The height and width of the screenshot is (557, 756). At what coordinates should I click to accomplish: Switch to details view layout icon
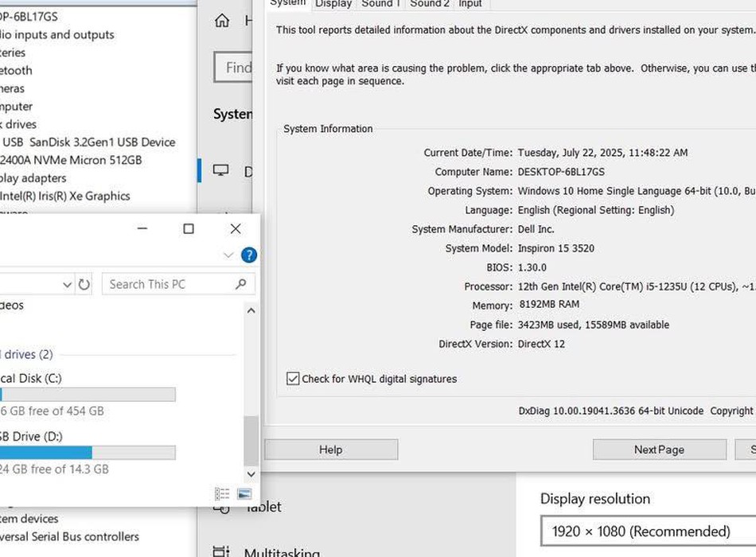pos(222,494)
